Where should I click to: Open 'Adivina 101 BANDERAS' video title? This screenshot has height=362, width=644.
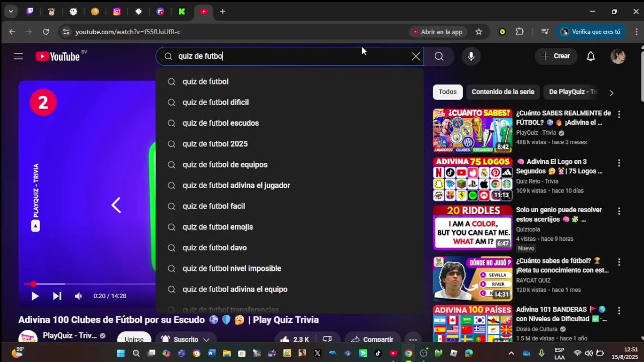click(561, 314)
